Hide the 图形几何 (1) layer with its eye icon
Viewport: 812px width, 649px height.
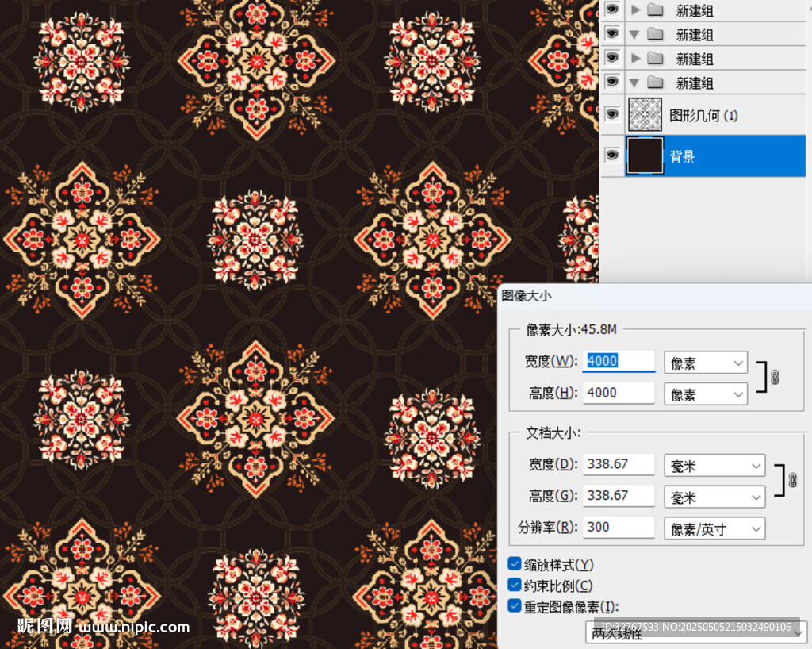(611, 115)
